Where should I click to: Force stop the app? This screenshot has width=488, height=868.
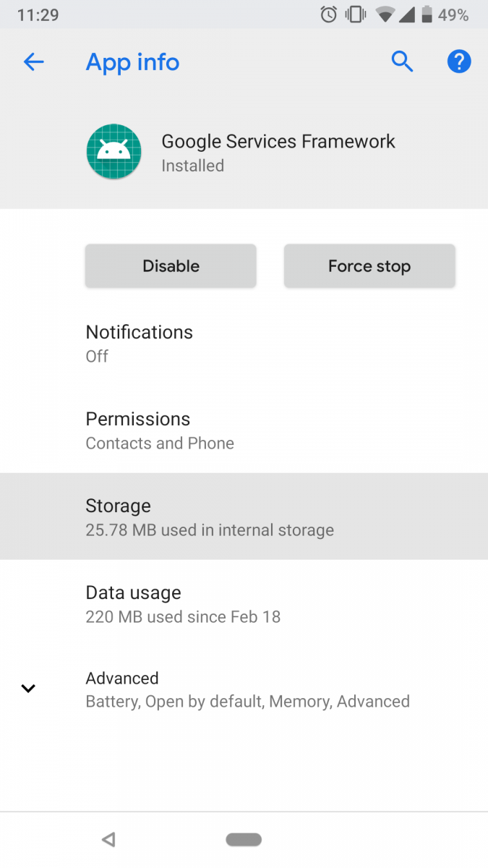[369, 265]
